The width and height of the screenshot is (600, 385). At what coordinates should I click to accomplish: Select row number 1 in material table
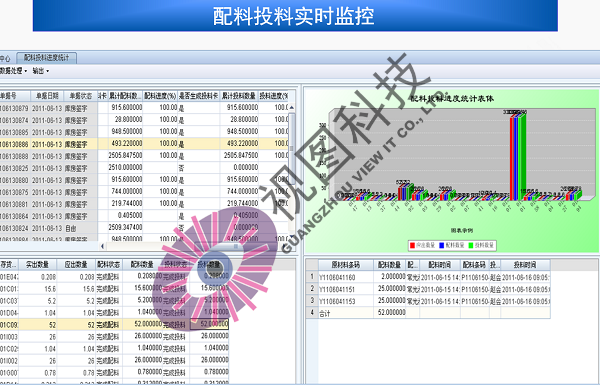tap(312, 276)
